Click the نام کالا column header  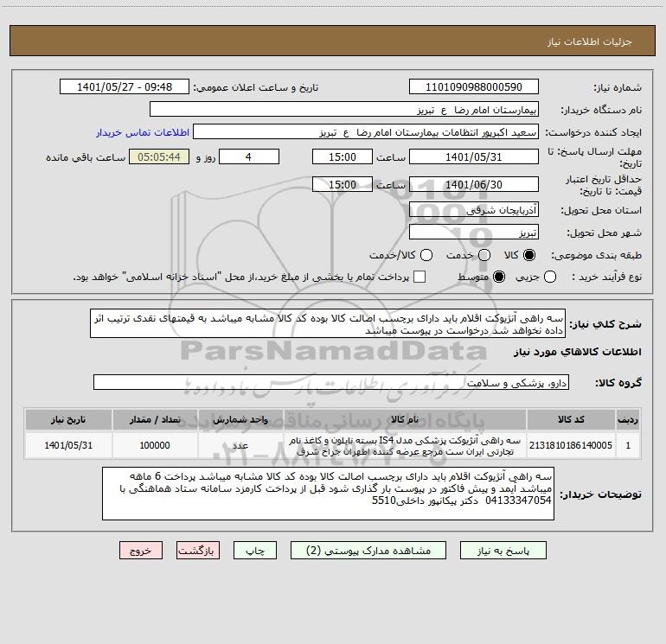click(405, 419)
